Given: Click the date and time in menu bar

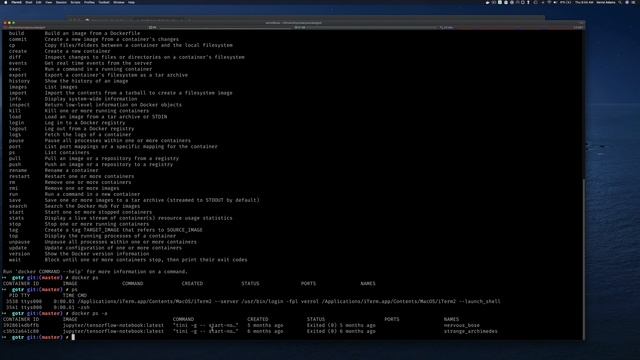Looking at the screenshot, I should [x=584, y=2].
